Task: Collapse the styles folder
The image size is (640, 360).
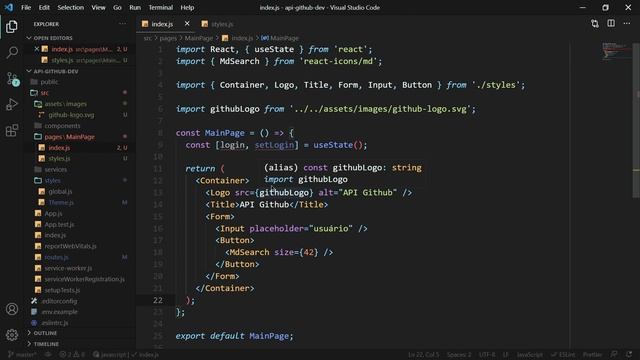Action: click(x=80, y=180)
